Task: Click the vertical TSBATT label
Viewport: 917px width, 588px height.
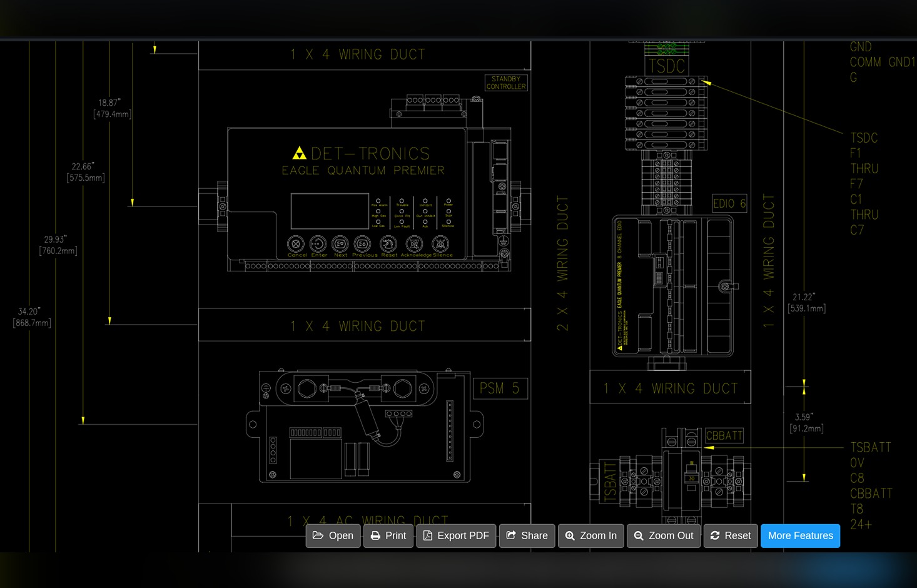Action: pos(610,481)
